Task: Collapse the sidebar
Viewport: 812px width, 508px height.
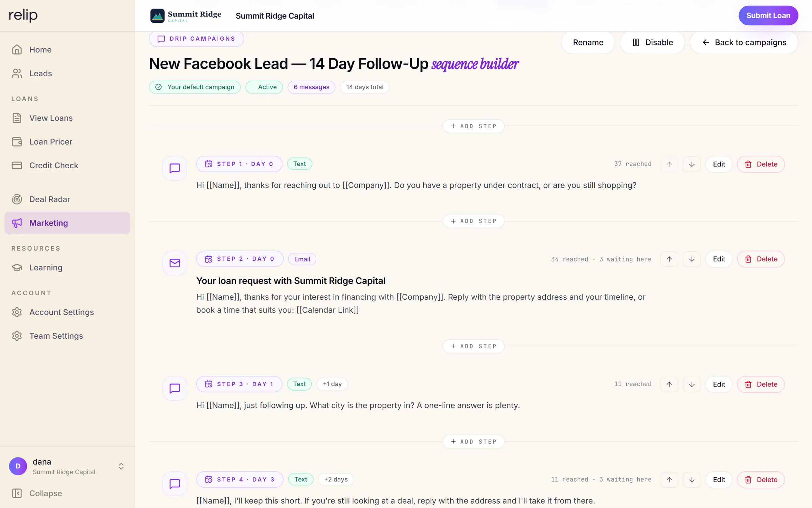Action: (x=67, y=493)
